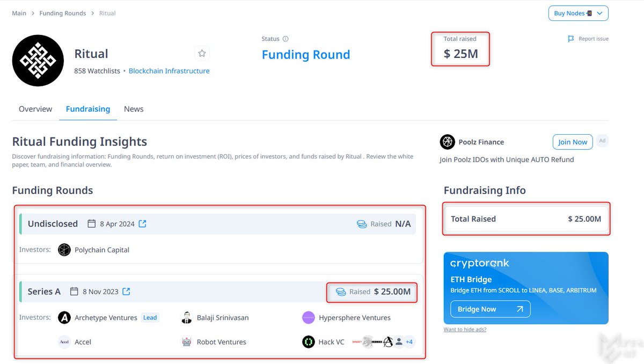Image resolution: width=644 pixels, height=364 pixels.
Task: Click the Accel logo icon
Action: tap(64, 342)
